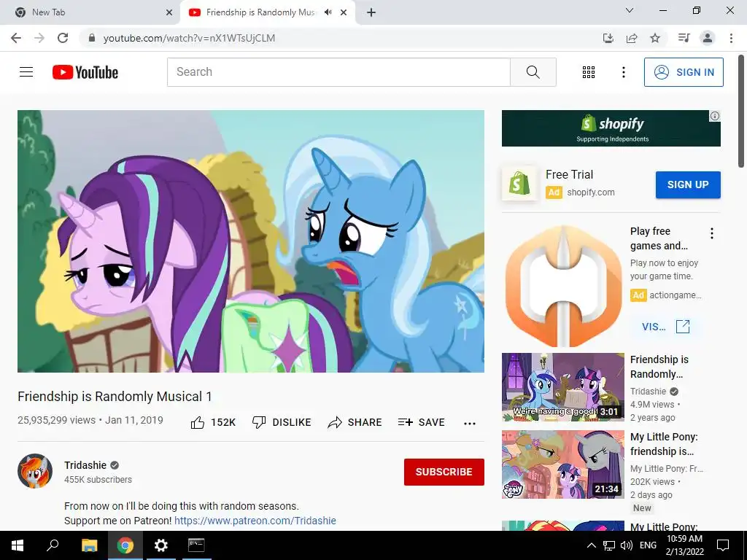
Task: Go back in Chrome
Action: tap(16, 38)
